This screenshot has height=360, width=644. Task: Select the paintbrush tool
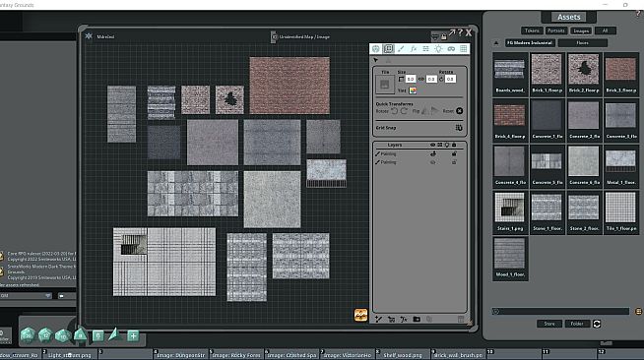coord(401,49)
